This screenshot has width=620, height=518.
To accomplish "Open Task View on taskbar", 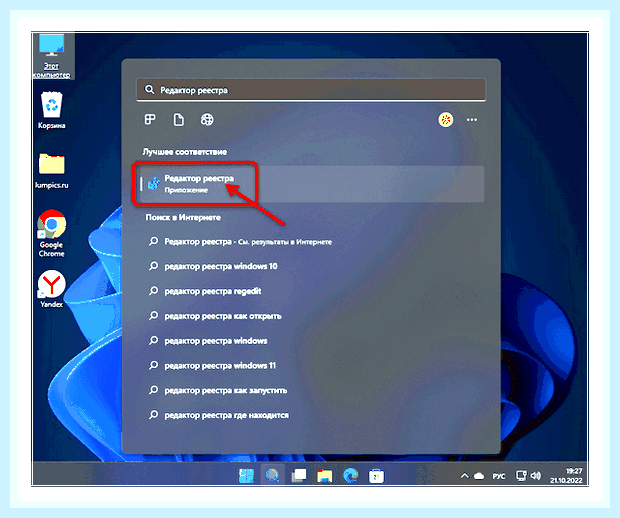I will click(x=299, y=476).
